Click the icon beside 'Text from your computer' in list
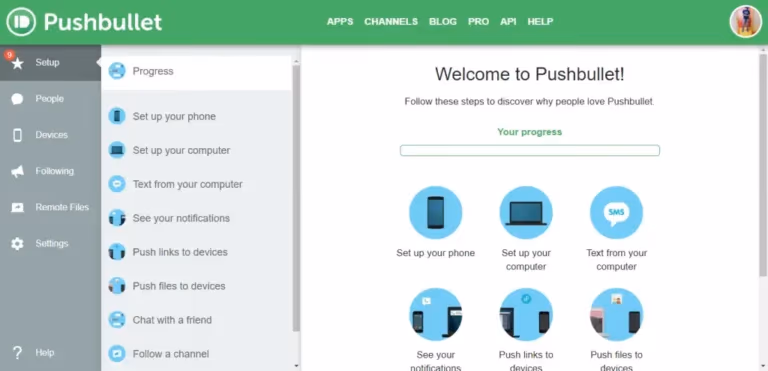The width and height of the screenshot is (768, 371). pyautogui.click(x=117, y=184)
